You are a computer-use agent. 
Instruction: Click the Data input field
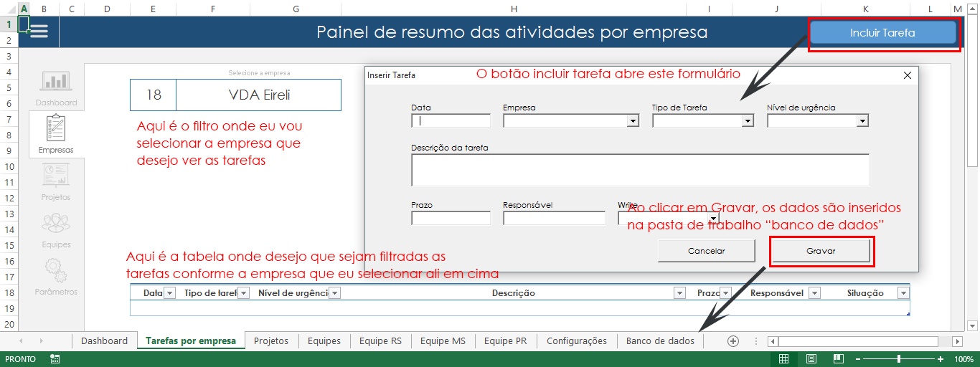tap(451, 121)
